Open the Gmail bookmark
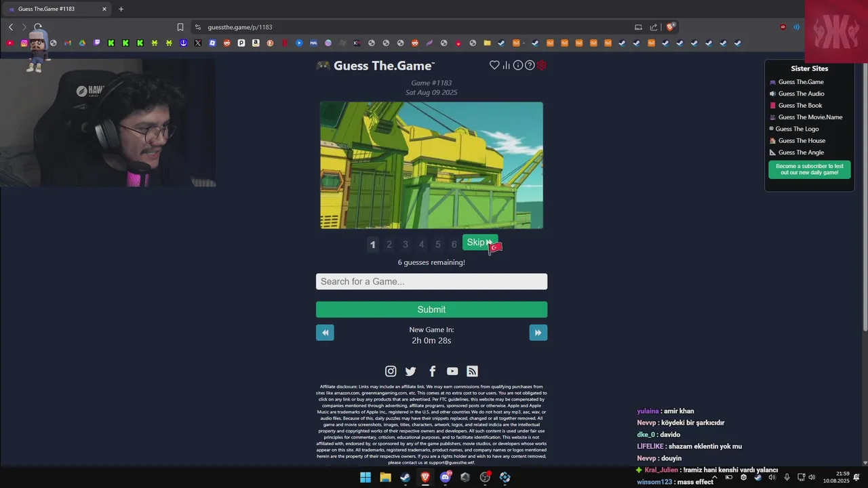This screenshot has width=868, height=488. point(68,43)
